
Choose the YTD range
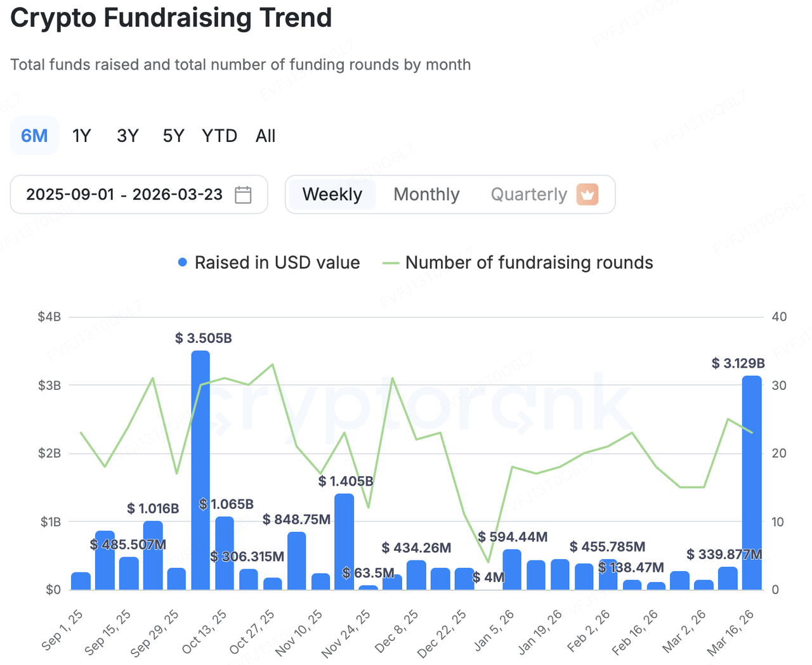pos(219,136)
